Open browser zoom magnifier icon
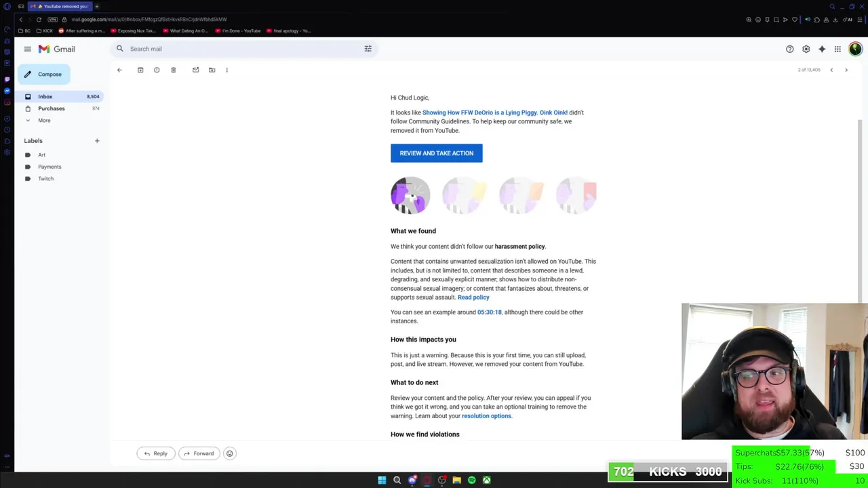The image size is (868, 488). point(749,20)
